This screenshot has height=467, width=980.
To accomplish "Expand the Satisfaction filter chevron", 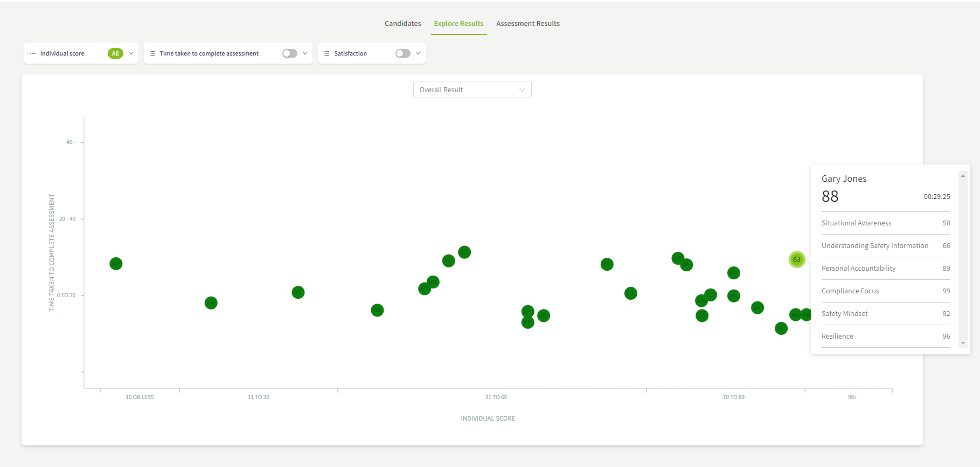I will point(418,53).
